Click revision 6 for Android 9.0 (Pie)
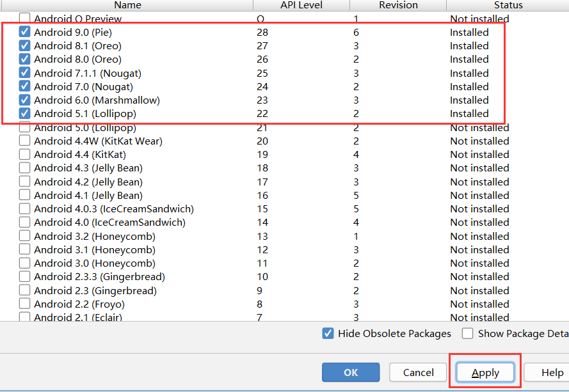569x392 pixels. (356, 32)
